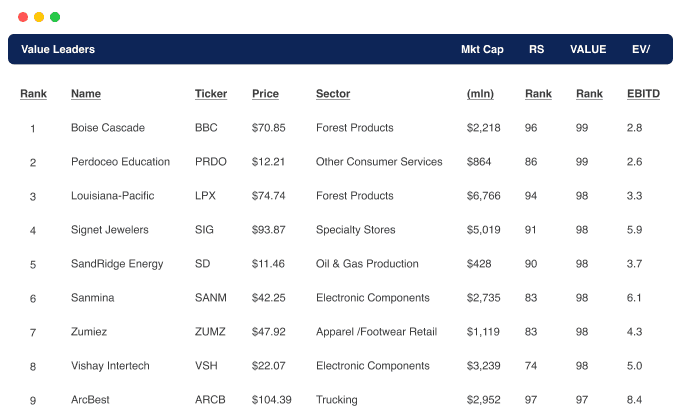Screen dimensions: 681x410
Task: Click the Louisiana-Pacific row name
Action: (x=112, y=196)
